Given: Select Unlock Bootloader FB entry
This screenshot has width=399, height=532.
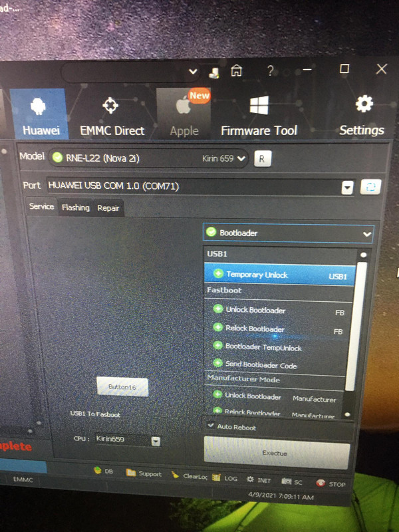Looking at the screenshot, I should click(279, 311).
